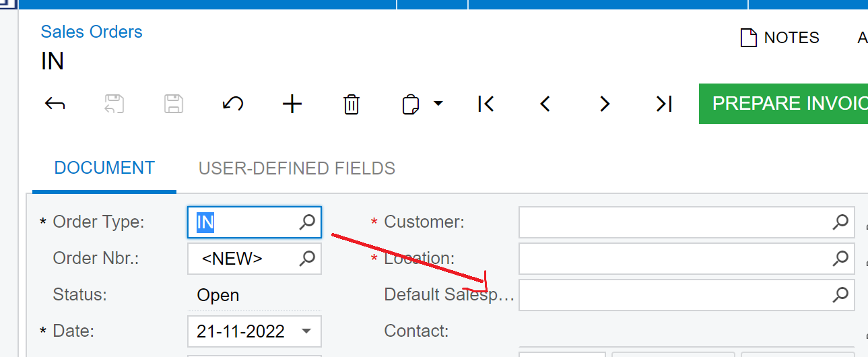Open Default Salesperson lookup magnifier
The width and height of the screenshot is (868, 357).
click(x=840, y=295)
